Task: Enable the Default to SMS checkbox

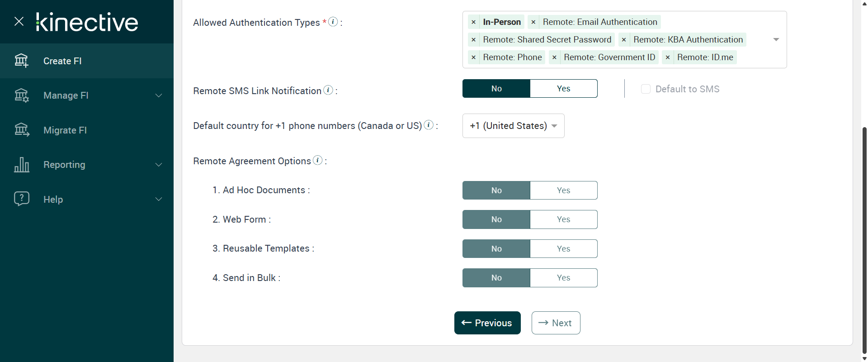Action: tap(646, 89)
